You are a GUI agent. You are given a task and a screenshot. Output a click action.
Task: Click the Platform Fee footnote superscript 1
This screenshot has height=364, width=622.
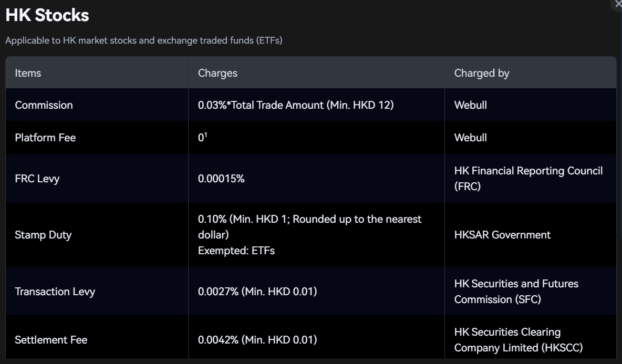pos(205,135)
